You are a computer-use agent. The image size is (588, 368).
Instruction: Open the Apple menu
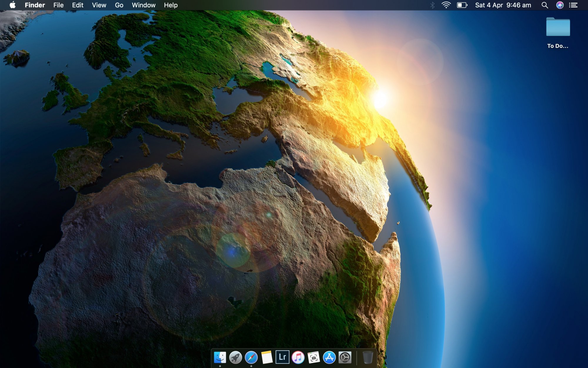12,5
